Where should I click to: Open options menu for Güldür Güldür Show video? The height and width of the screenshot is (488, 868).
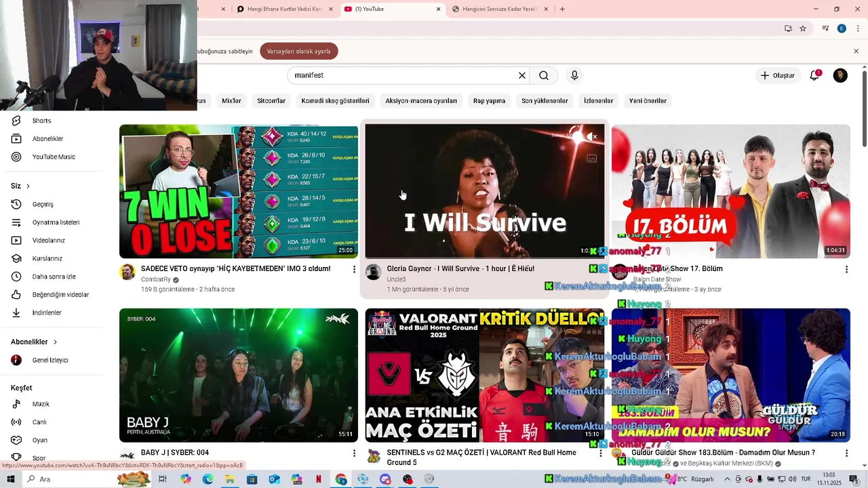[846, 453]
